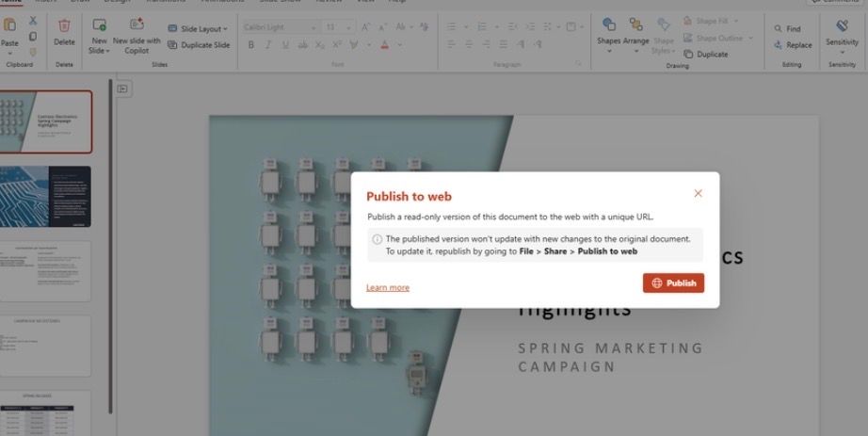Click the red font color icon
Screen dimensions: 868x436
click(x=385, y=45)
